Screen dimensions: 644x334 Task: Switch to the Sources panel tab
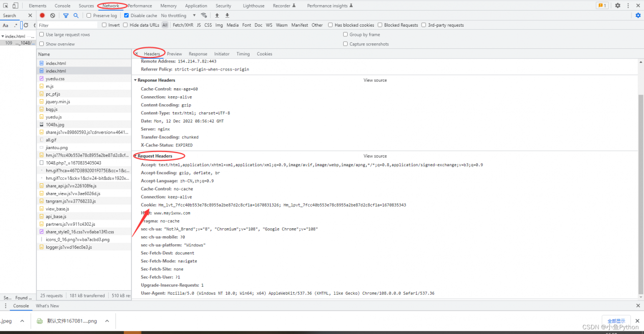coord(86,6)
